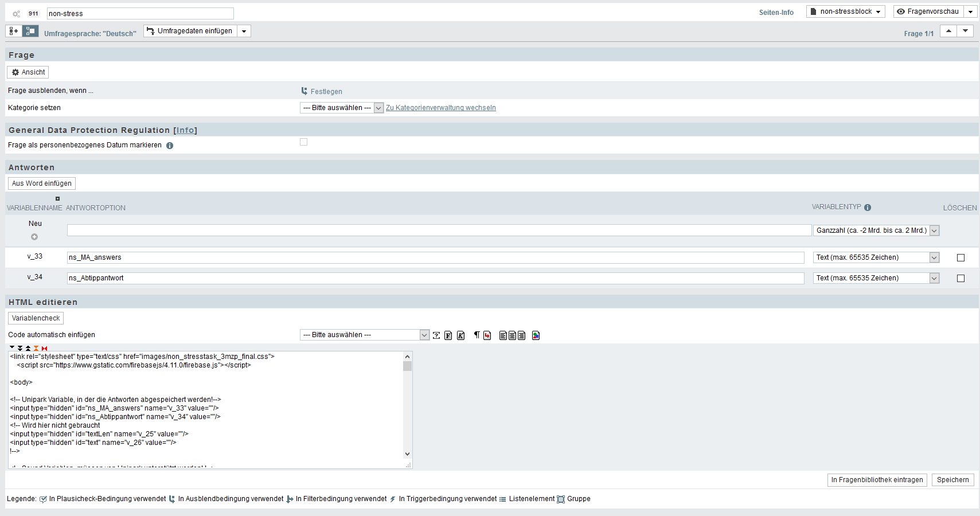
Task: Tick the delete checkbox for v_33
Action: pos(961,258)
